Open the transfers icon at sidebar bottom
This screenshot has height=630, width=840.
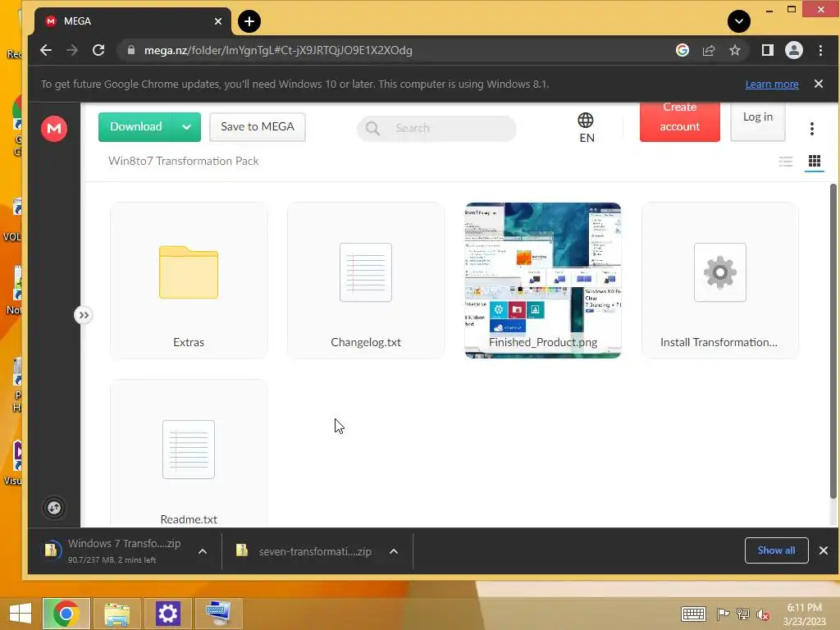pos(54,508)
